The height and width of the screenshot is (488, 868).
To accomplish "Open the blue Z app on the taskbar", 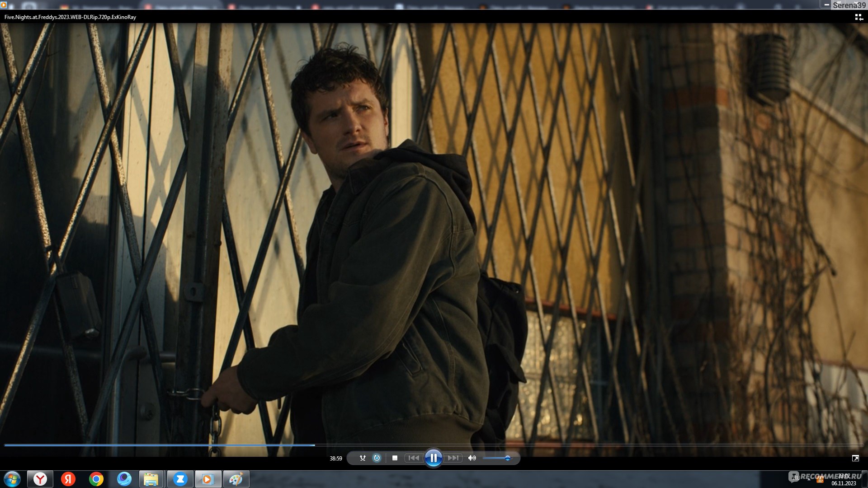I will point(180,479).
